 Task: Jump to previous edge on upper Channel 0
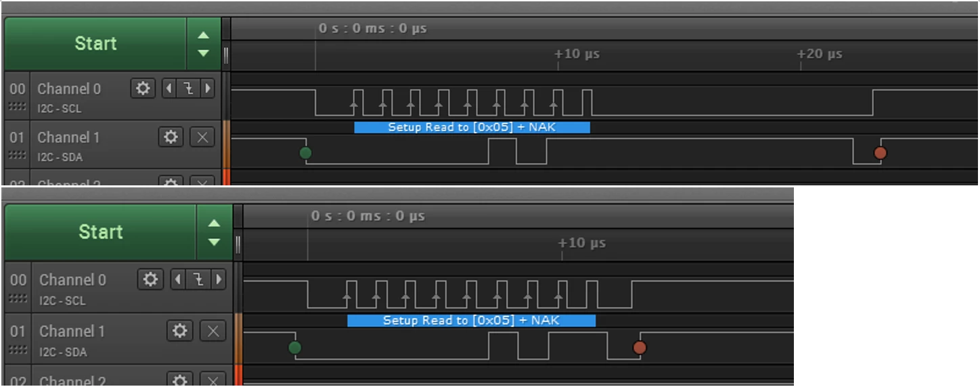click(x=169, y=89)
